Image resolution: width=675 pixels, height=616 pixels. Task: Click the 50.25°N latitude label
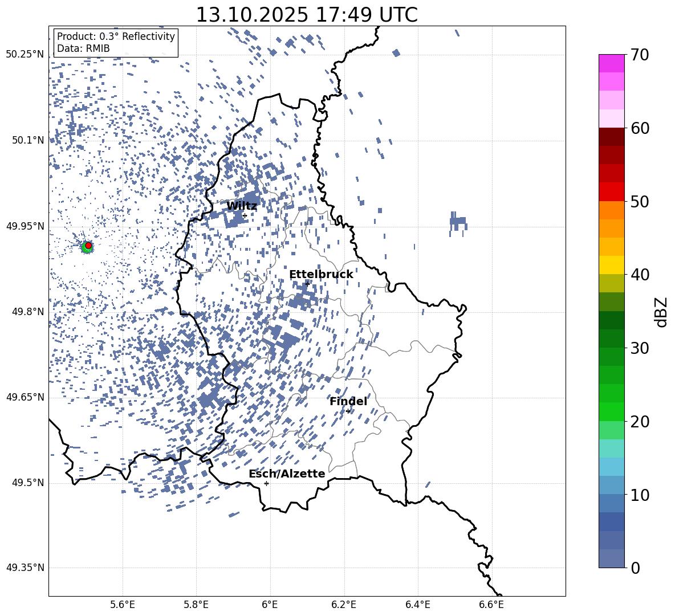tap(25, 55)
